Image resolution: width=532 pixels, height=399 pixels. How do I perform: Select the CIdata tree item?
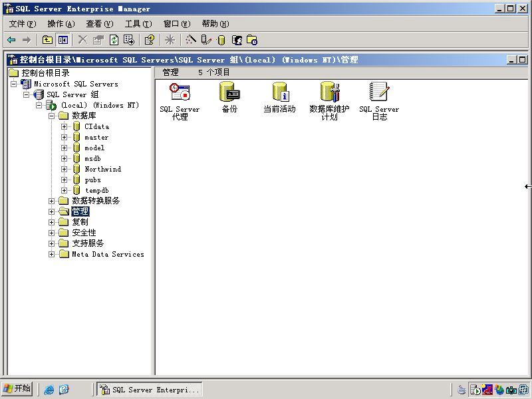(x=96, y=126)
